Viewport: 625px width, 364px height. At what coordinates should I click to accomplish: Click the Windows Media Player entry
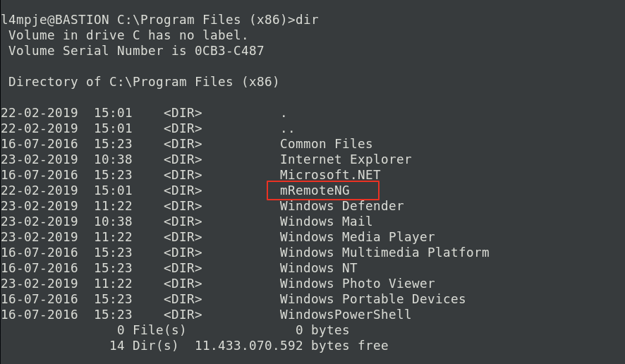pos(357,237)
